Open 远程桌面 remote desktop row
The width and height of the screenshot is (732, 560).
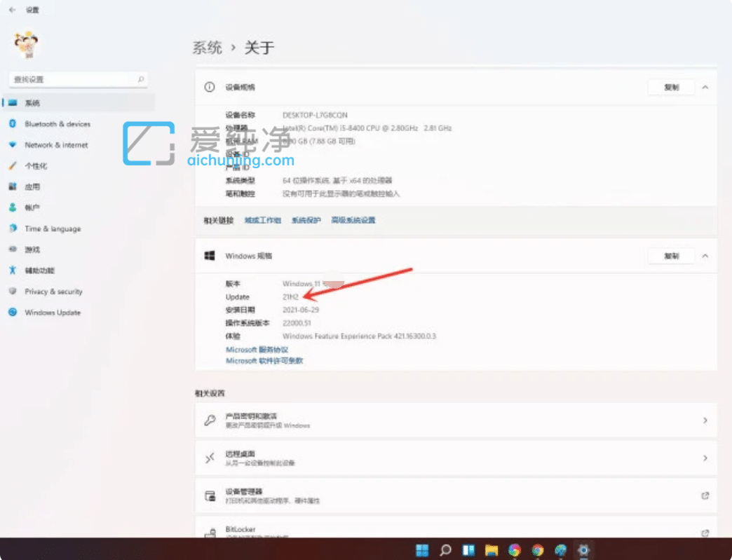tap(456, 458)
